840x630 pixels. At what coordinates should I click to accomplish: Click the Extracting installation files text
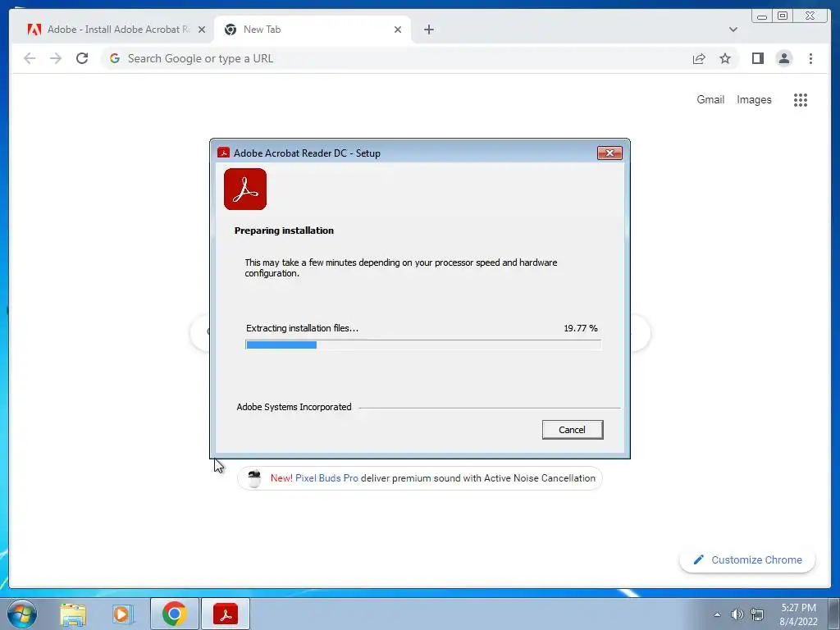tap(302, 328)
